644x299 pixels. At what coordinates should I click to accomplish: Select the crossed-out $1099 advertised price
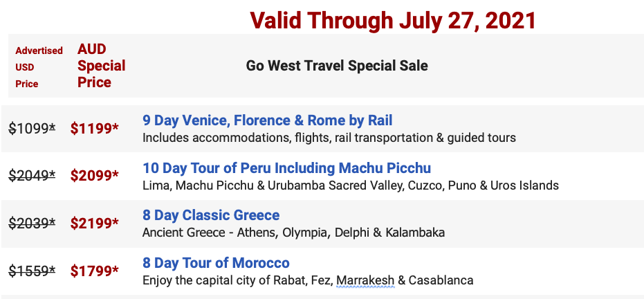(x=32, y=129)
